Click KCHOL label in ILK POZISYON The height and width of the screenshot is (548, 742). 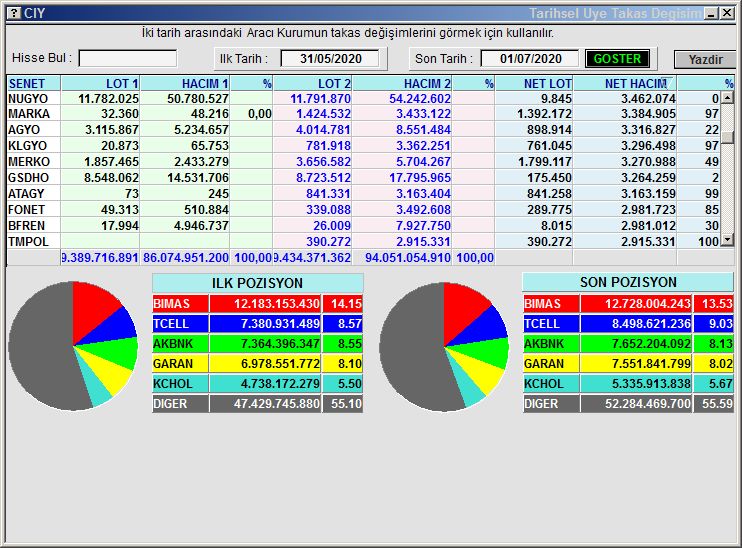tap(173, 384)
